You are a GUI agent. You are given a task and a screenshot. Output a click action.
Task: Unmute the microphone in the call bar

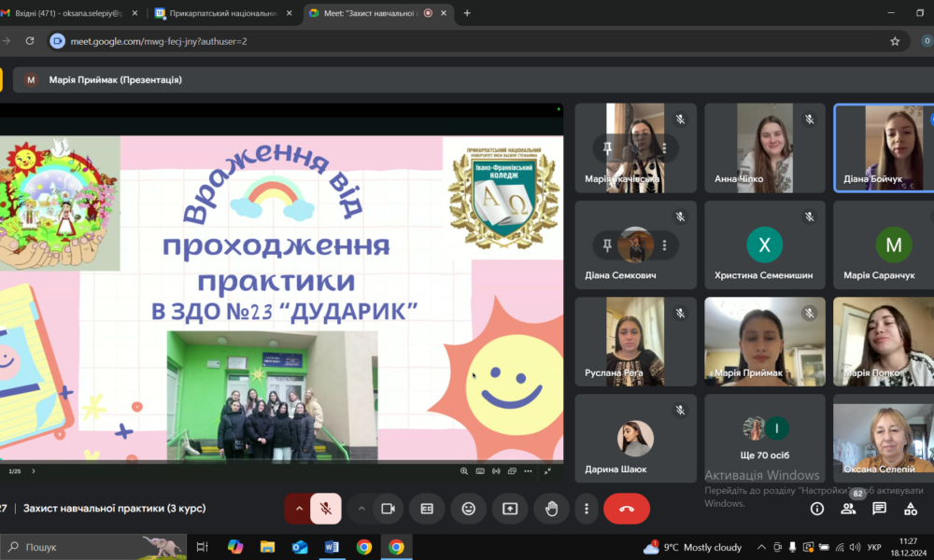click(326, 509)
